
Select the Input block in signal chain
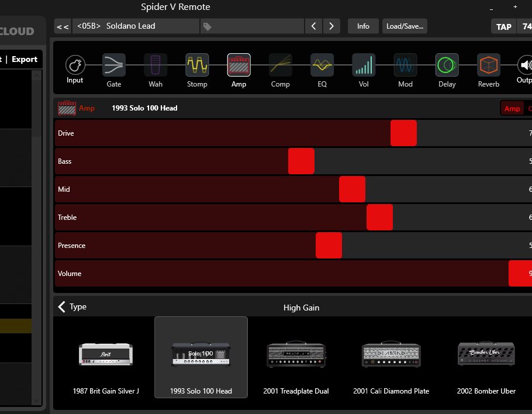click(75, 65)
